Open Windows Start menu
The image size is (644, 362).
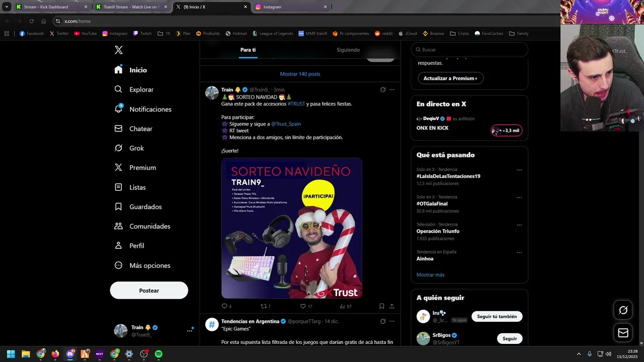coord(11,354)
